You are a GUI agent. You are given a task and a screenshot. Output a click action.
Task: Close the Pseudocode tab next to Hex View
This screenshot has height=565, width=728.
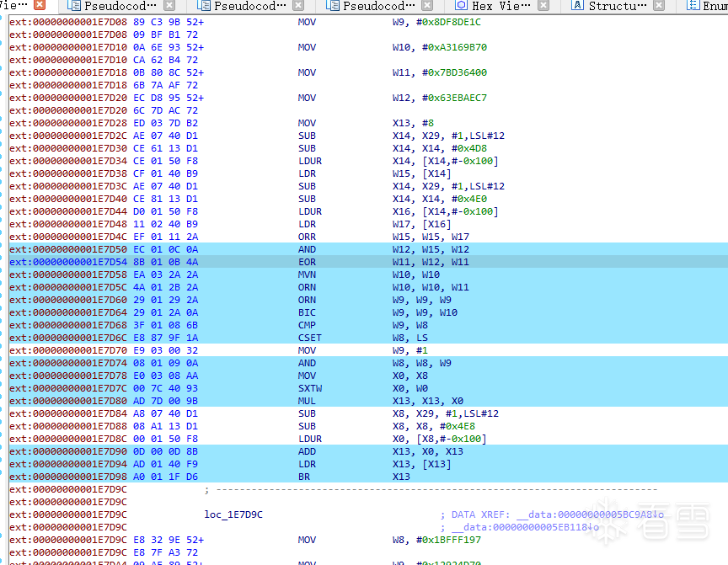point(427,6)
